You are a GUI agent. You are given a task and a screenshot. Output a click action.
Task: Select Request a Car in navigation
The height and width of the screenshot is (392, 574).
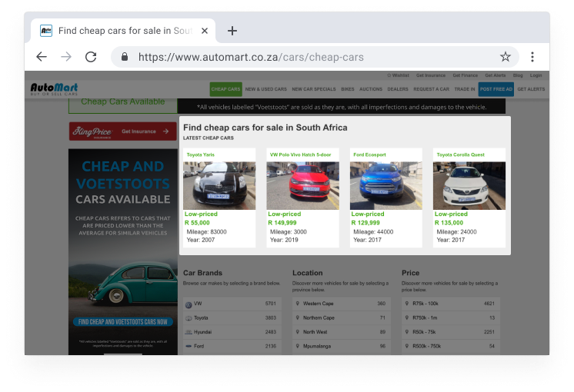click(x=431, y=89)
